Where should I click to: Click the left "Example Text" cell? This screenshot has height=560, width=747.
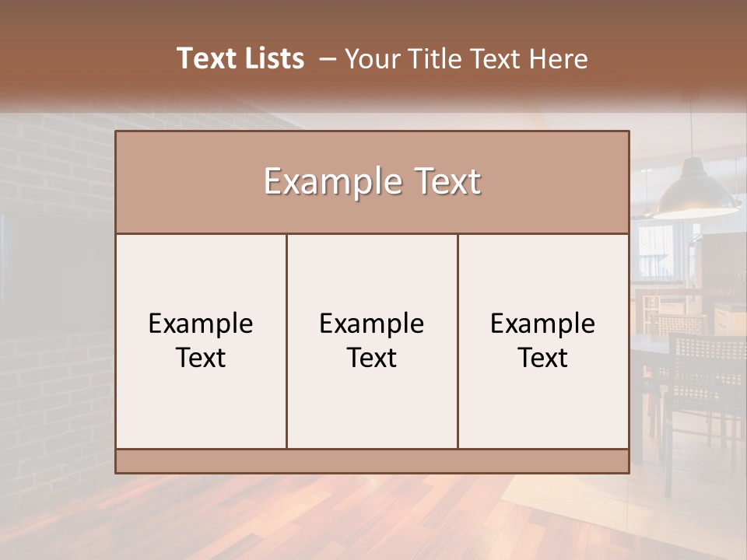point(201,341)
